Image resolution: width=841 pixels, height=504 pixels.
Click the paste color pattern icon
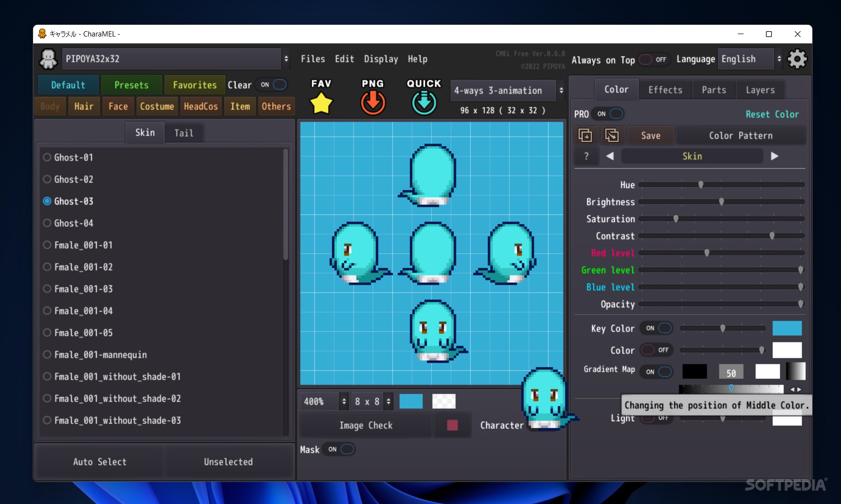612,135
